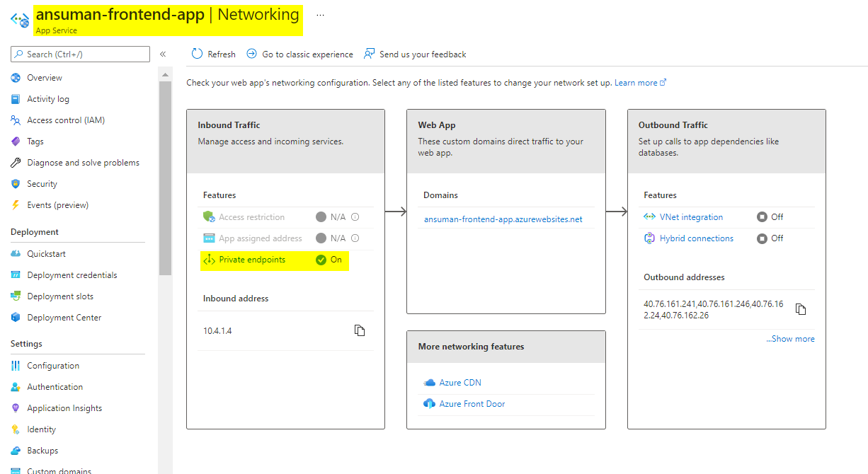Viewport: 868px width, 474px height.
Task: Open ansuman-frontend-app.azurewebsites.net domain link
Action: click(x=503, y=219)
